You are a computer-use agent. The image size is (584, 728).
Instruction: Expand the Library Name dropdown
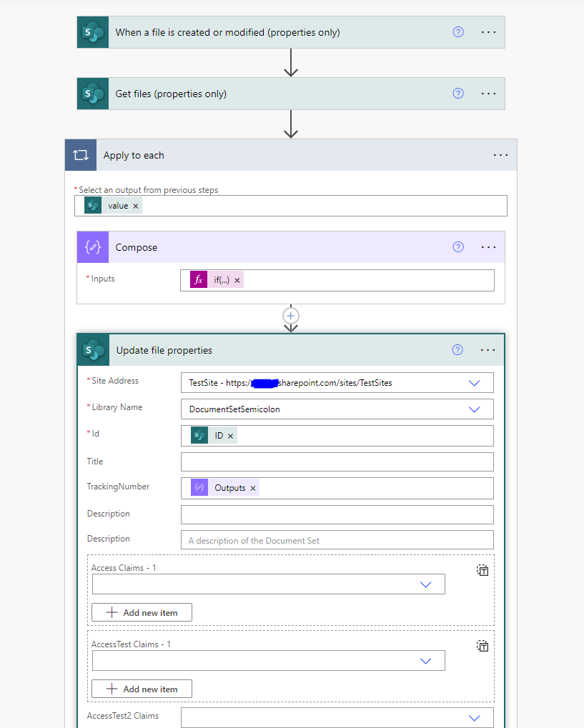473,409
